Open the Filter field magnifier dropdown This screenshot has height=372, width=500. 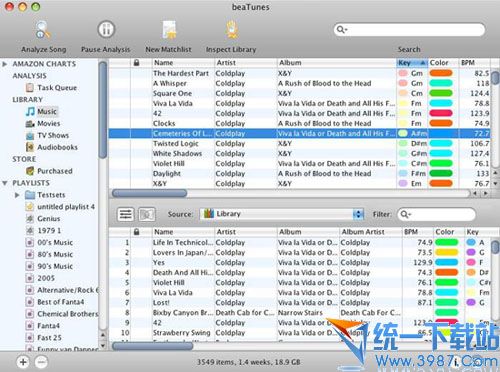(x=405, y=214)
